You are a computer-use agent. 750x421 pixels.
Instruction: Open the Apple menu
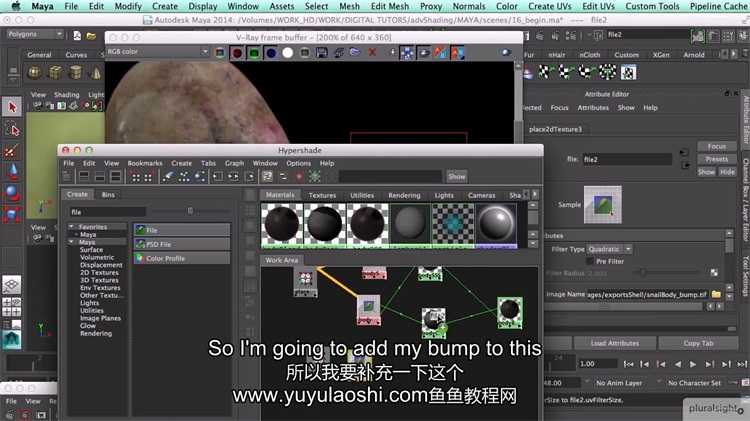(16, 6)
